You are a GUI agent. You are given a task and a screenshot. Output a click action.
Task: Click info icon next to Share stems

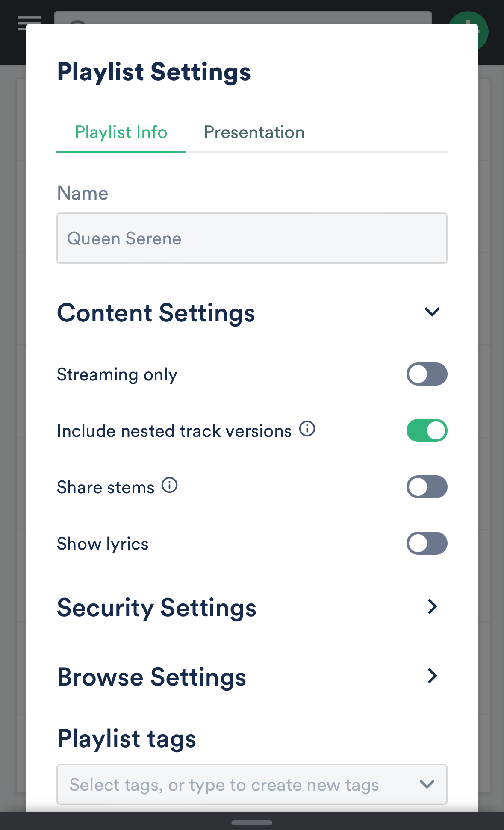click(170, 485)
